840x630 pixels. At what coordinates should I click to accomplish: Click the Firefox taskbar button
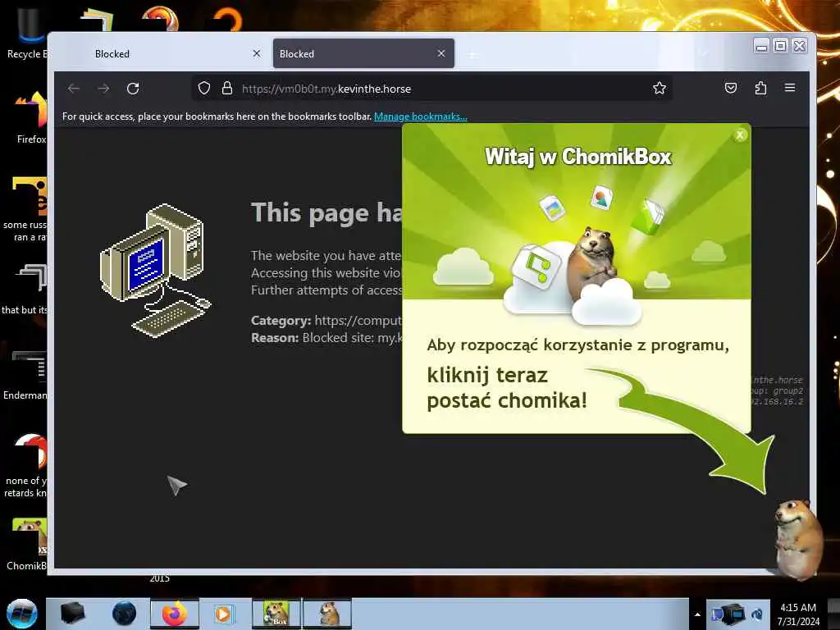click(x=175, y=614)
